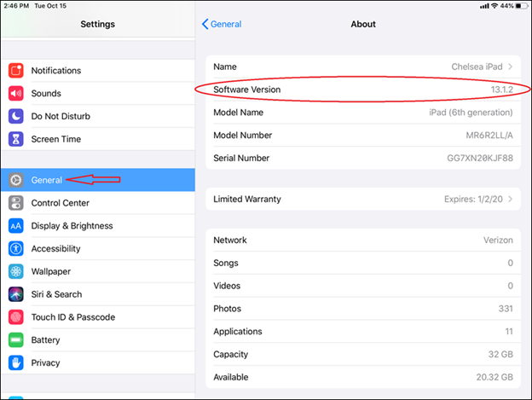
Task: Tap the cellular signal bars icon
Action: [x=484, y=6]
